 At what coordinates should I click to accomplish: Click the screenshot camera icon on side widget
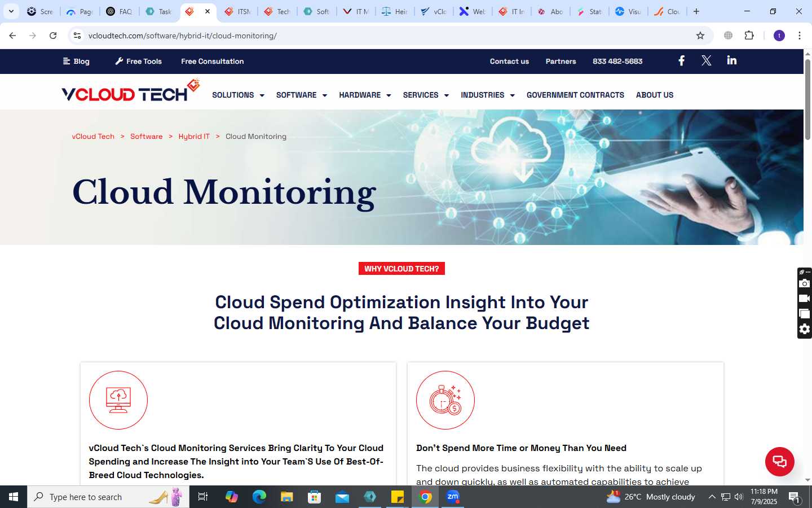805,283
